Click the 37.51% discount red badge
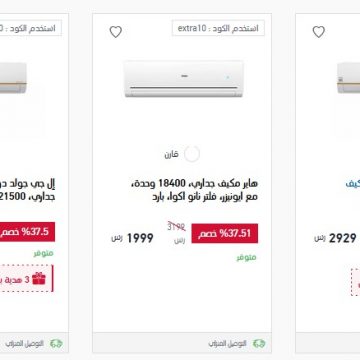Image resolution: width=360 pixels, height=360 pixels. coord(225,234)
